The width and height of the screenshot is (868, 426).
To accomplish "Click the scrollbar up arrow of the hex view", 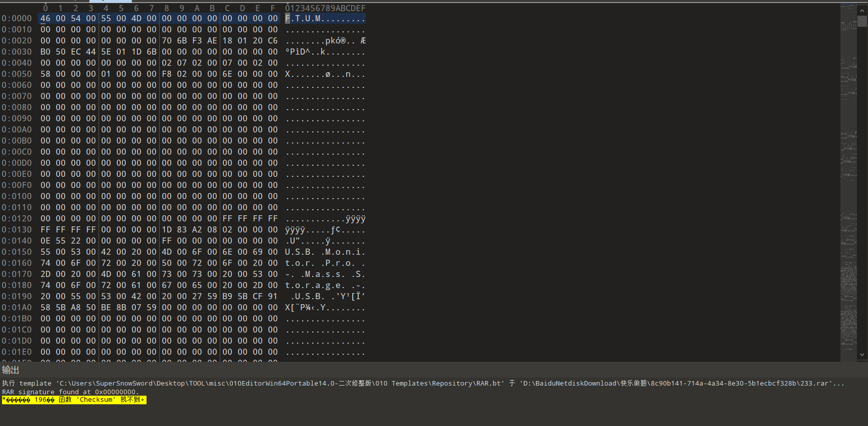I will [862, 10].
